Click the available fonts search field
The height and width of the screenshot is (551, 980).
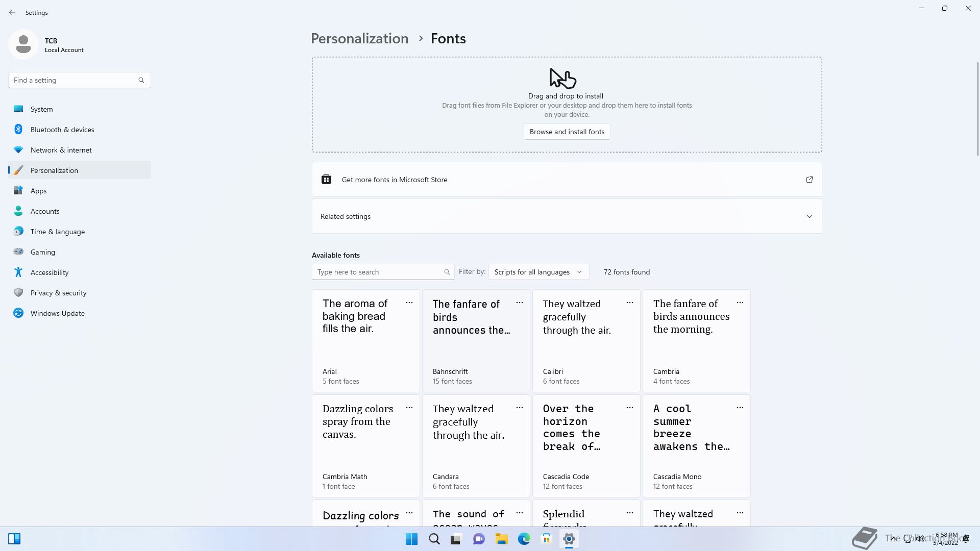378,272
